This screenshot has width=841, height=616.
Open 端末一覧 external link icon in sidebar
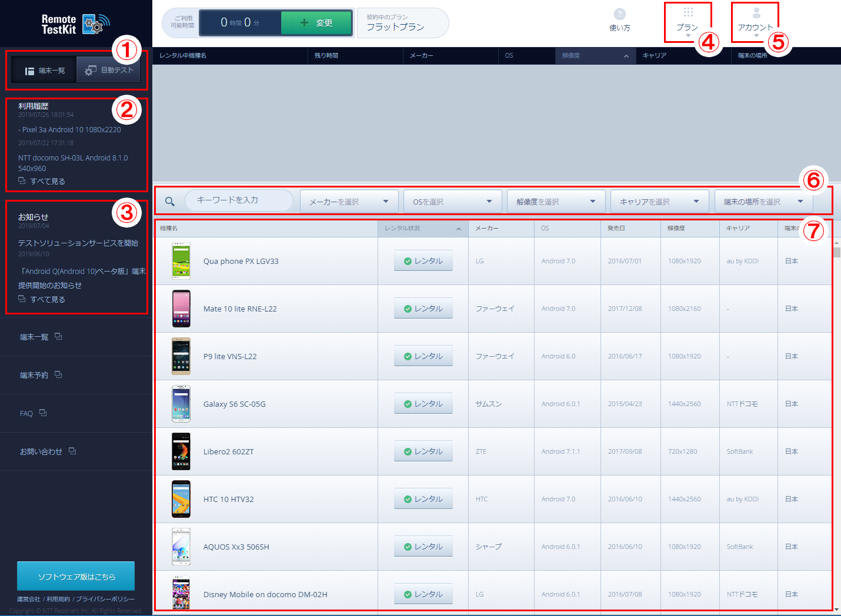[58, 336]
